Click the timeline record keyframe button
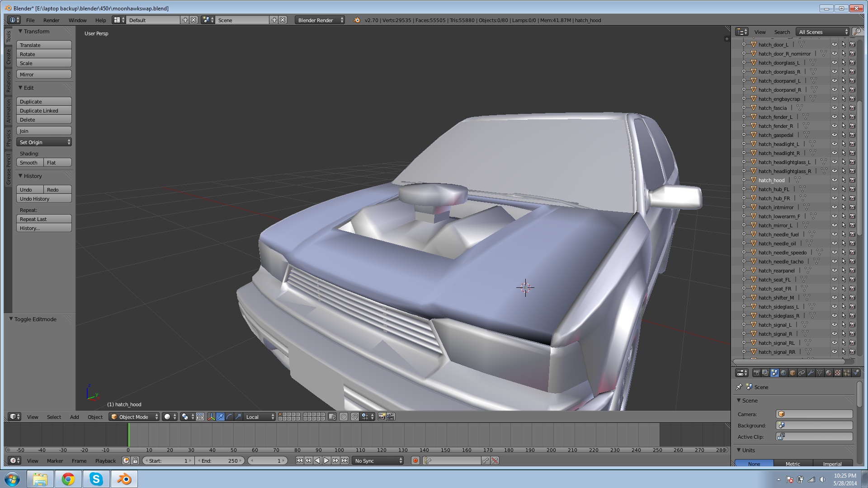 [415, 460]
